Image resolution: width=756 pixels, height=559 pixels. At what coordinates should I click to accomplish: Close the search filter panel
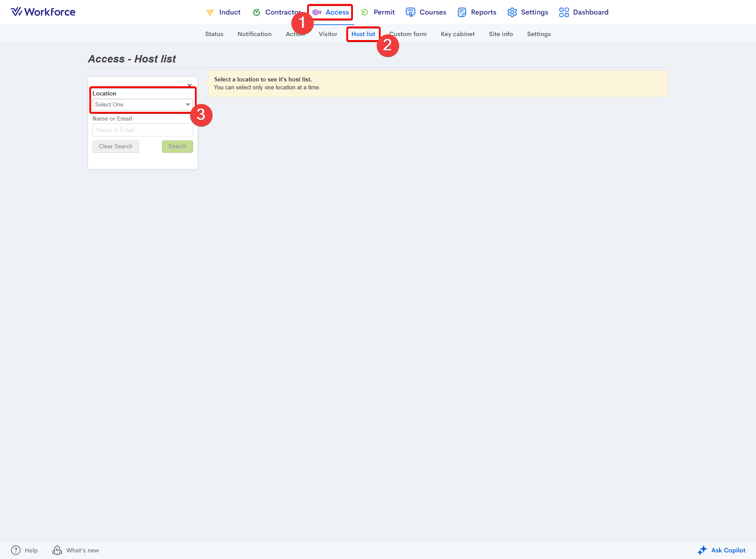pyautogui.click(x=190, y=85)
